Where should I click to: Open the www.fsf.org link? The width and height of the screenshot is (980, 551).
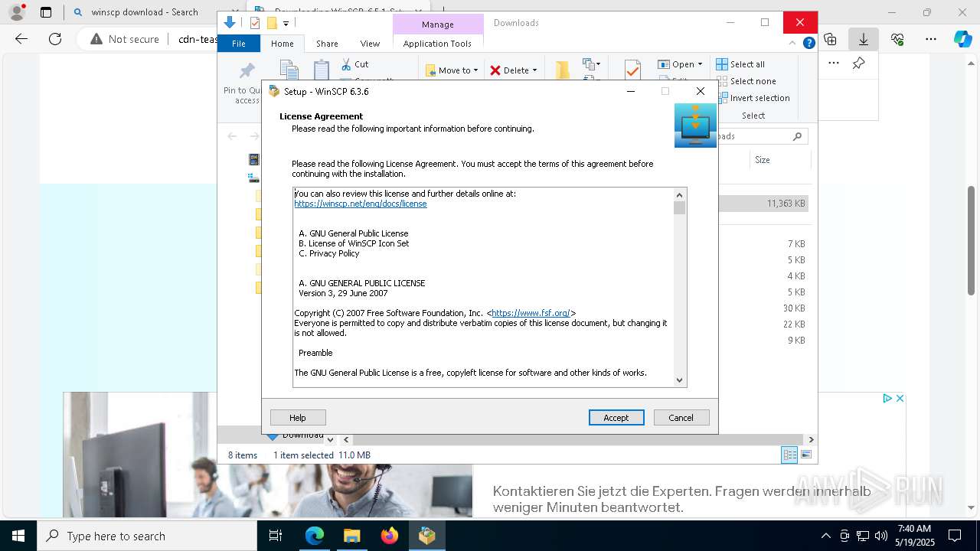click(x=531, y=313)
